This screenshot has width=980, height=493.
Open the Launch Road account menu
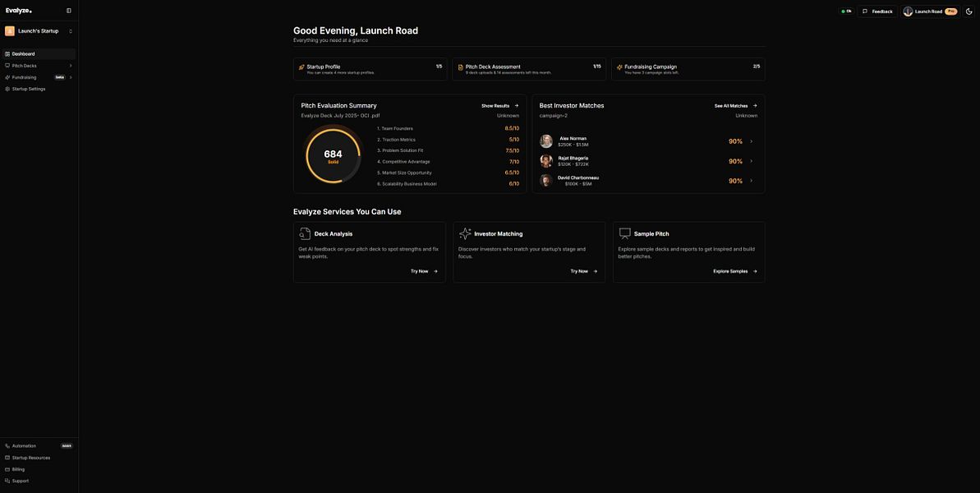[930, 12]
